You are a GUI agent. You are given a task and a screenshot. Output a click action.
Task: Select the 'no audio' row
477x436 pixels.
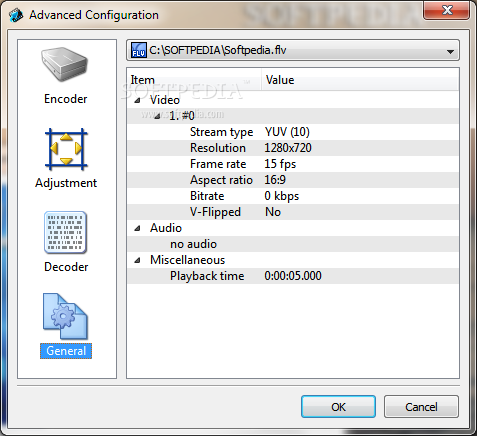click(293, 244)
